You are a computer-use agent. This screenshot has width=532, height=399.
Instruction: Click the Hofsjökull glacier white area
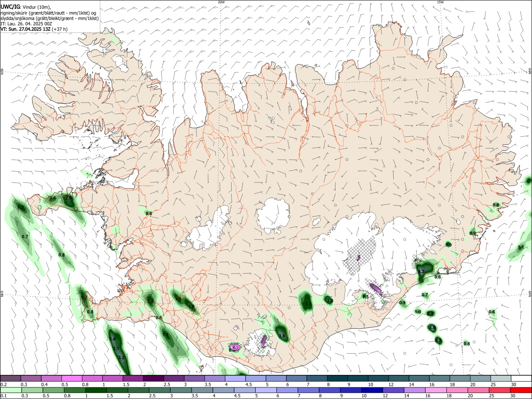(273, 216)
